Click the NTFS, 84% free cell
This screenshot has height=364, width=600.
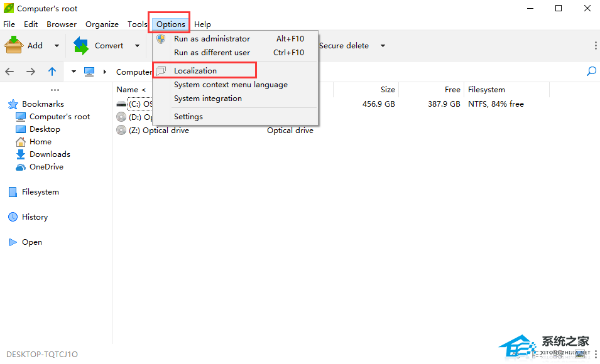(x=496, y=104)
